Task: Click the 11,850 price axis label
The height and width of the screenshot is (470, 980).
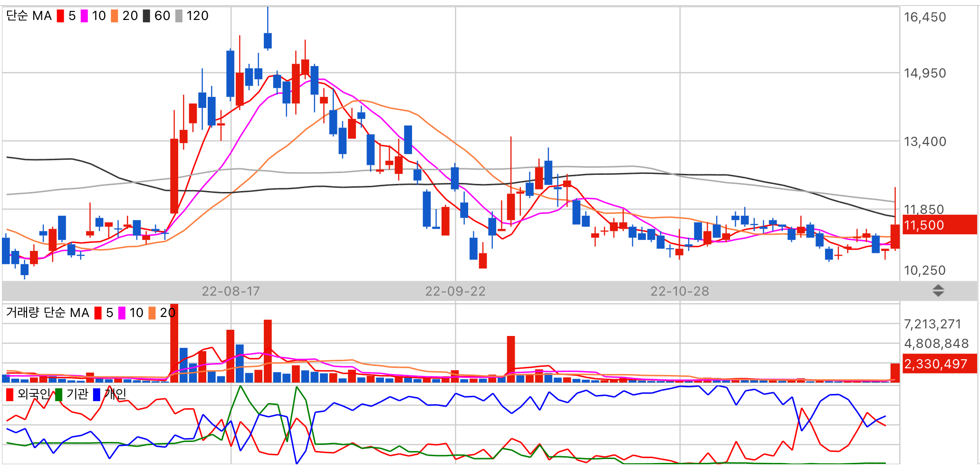Action: click(924, 209)
